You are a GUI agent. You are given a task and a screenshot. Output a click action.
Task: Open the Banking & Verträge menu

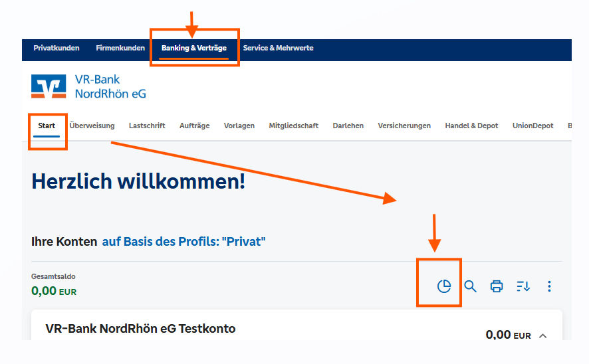194,48
